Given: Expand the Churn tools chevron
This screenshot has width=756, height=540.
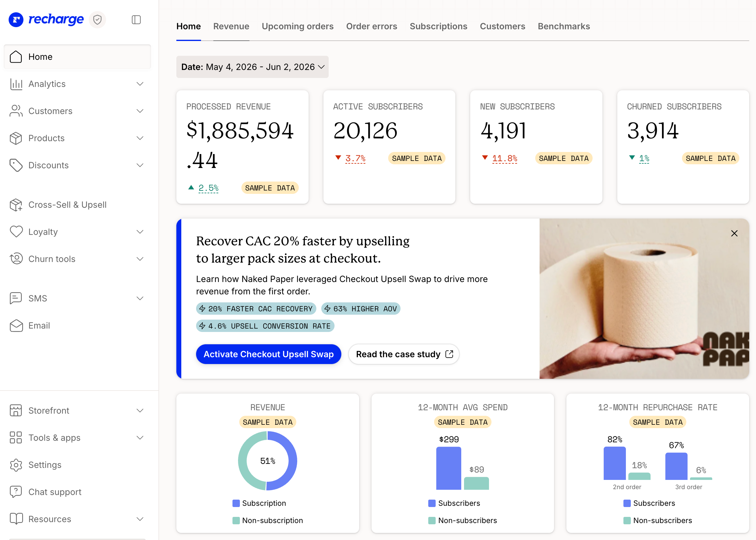Looking at the screenshot, I should pyautogui.click(x=140, y=259).
